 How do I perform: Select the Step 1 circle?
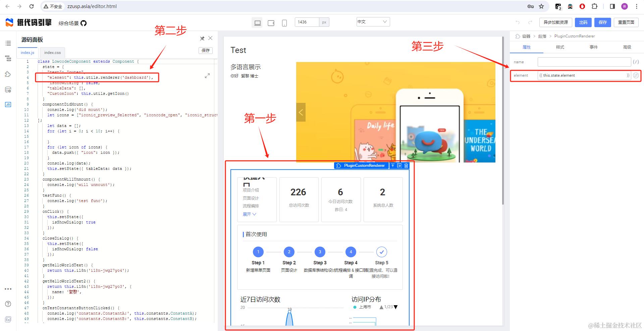tap(258, 252)
